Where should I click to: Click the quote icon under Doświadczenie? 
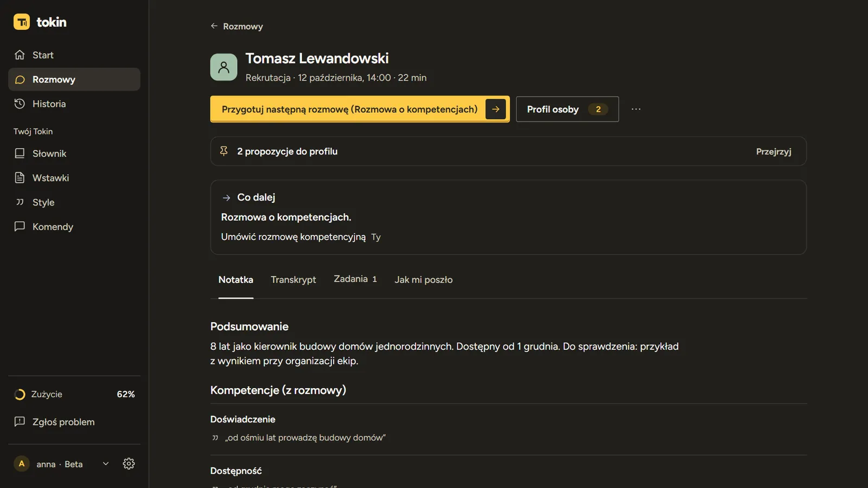[x=215, y=438]
